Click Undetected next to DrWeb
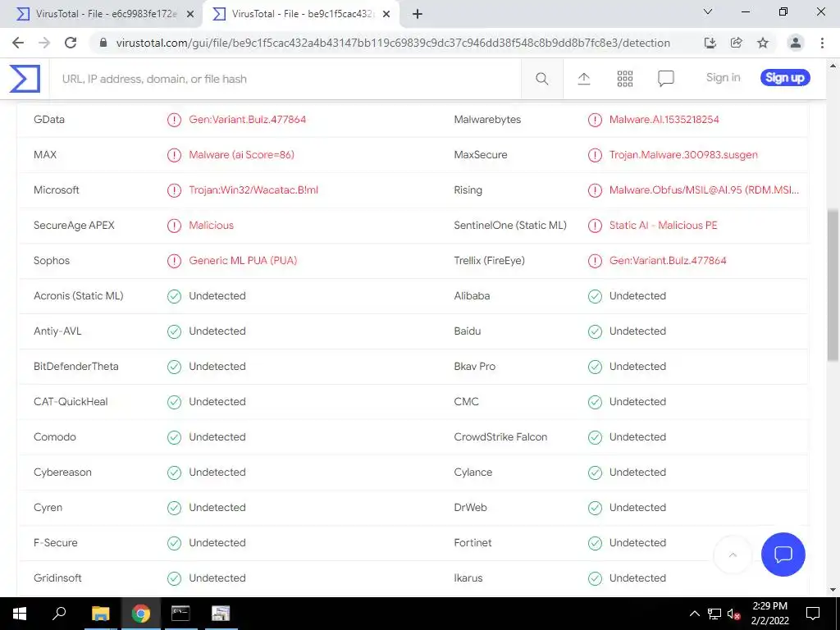This screenshot has height=630, width=840. (x=637, y=508)
